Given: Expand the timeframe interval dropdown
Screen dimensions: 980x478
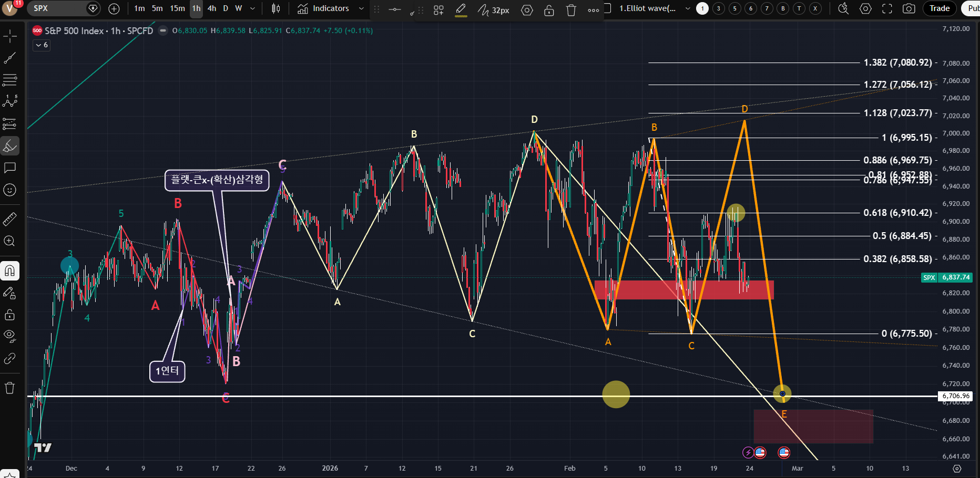Looking at the screenshot, I should pyautogui.click(x=252, y=8).
